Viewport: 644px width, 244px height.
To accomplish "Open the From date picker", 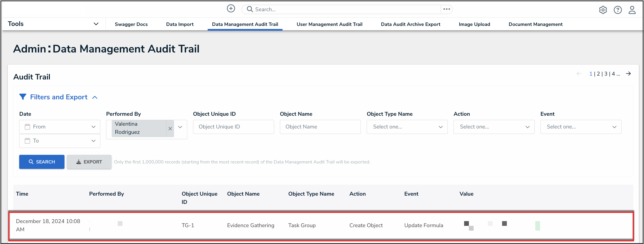I will [x=60, y=127].
